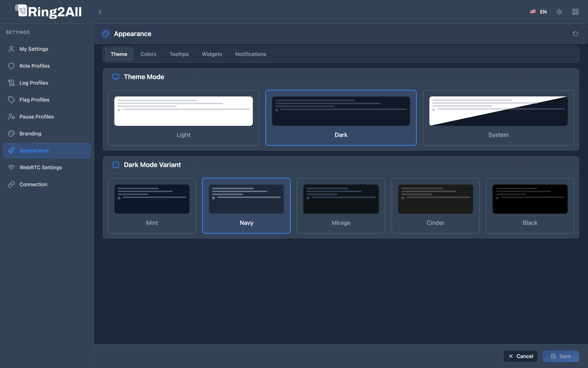588x368 pixels.
Task: Choose the Black dark variant
Action: pos(530,206)
